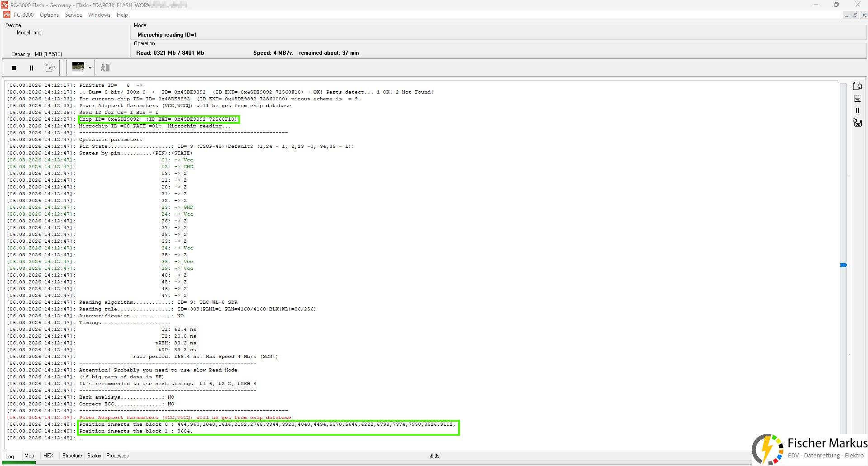Open the Structure tab

[72, 456]
